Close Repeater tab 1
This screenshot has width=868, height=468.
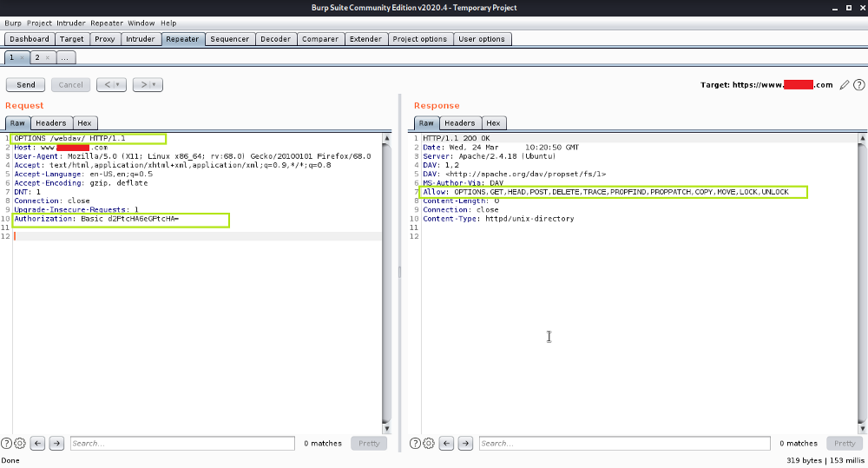(x=23, y=57)
